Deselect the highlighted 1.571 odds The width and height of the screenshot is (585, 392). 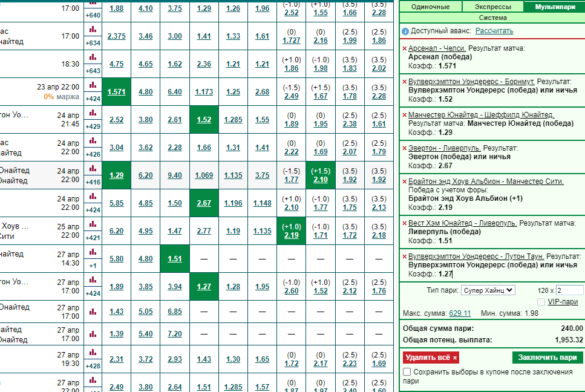116,92
